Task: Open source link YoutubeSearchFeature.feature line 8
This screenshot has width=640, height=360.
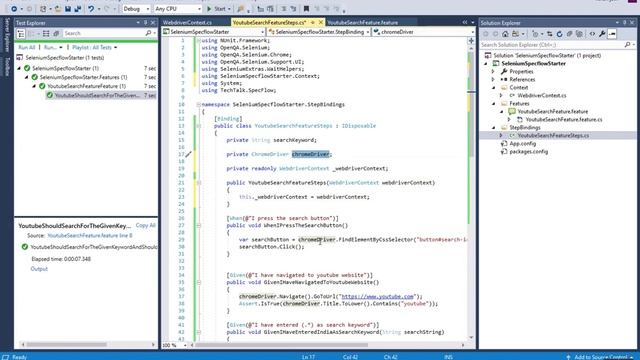Action: (90, 236)
